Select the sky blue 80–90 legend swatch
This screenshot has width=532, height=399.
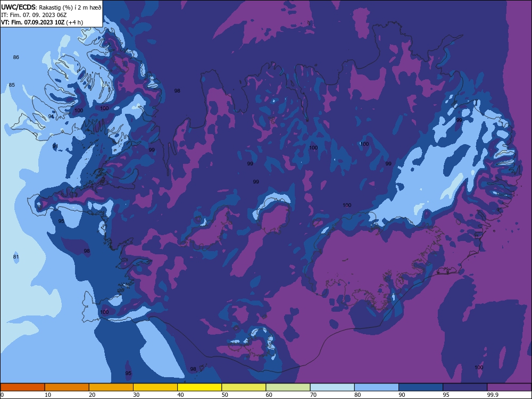[377, 387]
